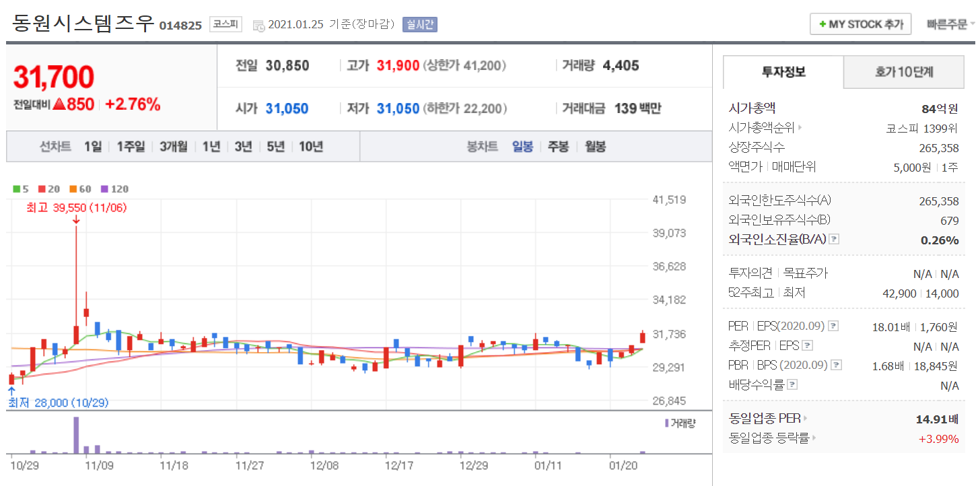Screen dimensions: 980x486
Task: Show the 3개월 line chart
Action: point(174,147)
